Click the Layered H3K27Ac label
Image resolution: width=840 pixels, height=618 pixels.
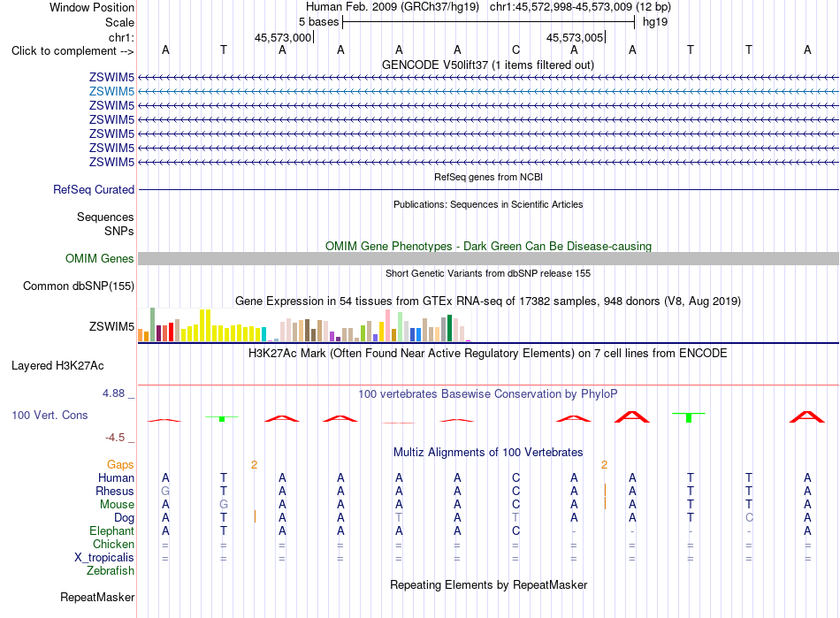point(57,366)
